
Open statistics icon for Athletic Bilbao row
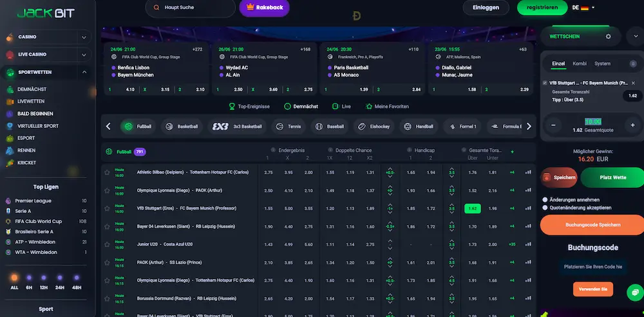pos(528,172)
